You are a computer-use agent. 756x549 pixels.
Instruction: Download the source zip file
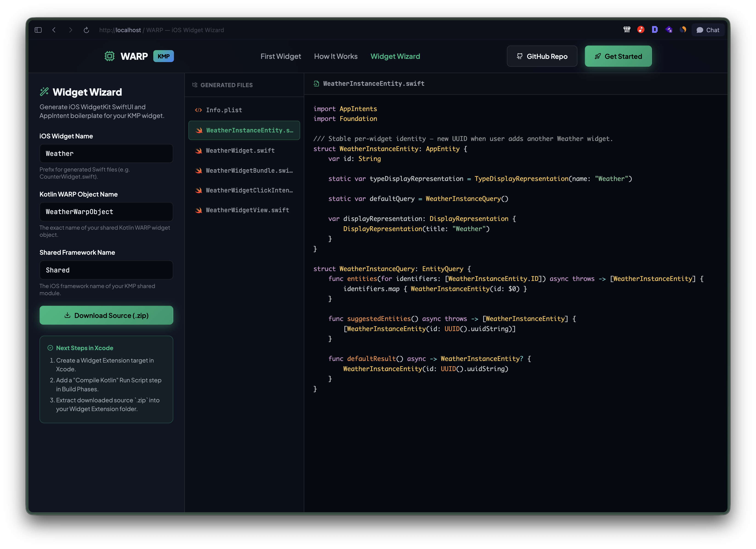tap(106, 315)
